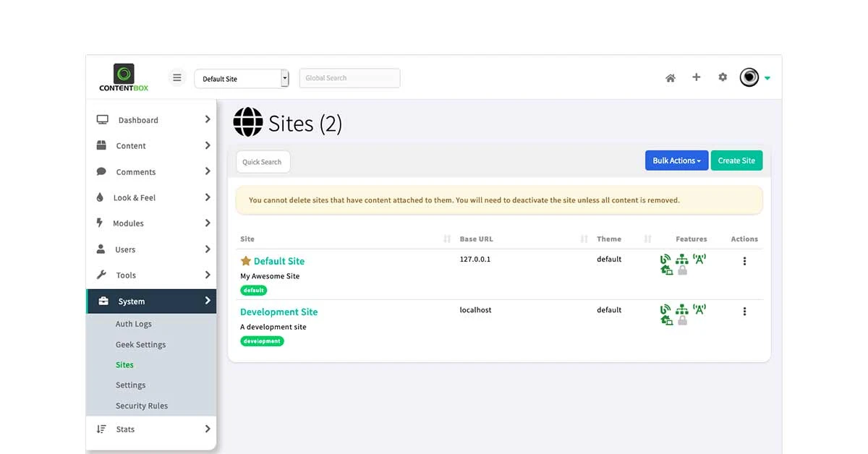Toggle the antenna feature for Development Site
The height and width of the screenshot is (454, 868).
tap(699, 309)
